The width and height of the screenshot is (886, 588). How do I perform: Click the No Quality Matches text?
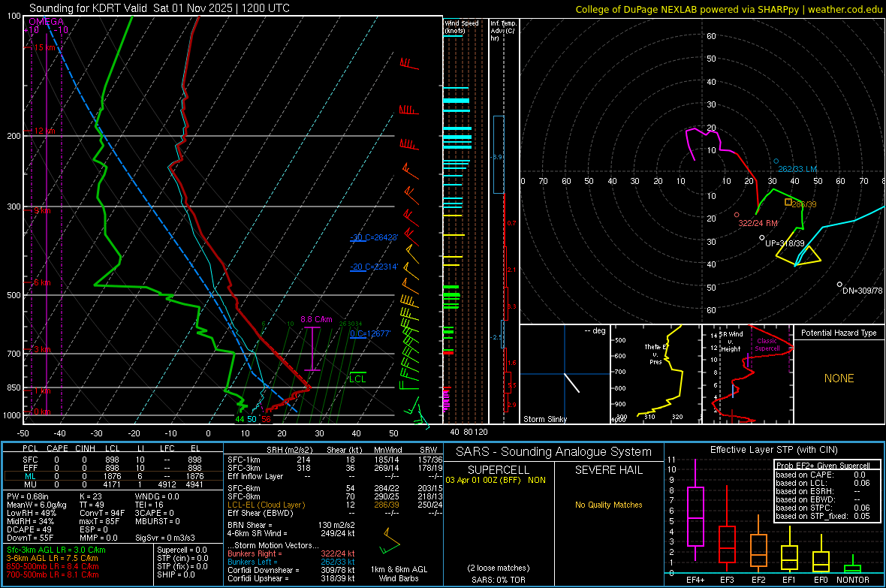coord(608,505)
